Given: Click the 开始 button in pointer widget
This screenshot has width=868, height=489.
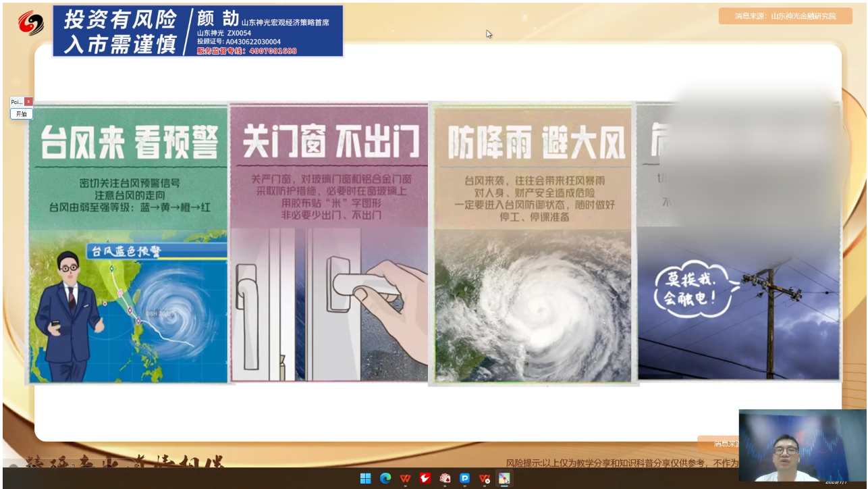Looking at the screenshot, I should click(x=22, y=114).
